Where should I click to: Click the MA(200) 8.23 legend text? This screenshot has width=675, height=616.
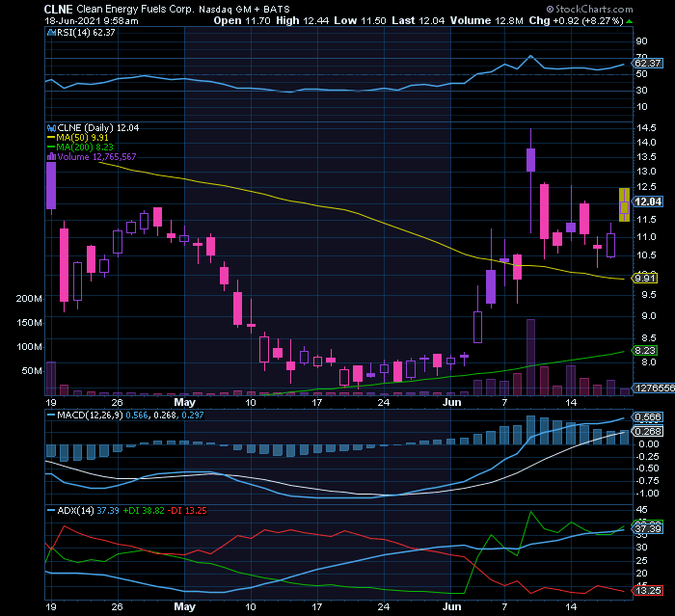[85, 147]
